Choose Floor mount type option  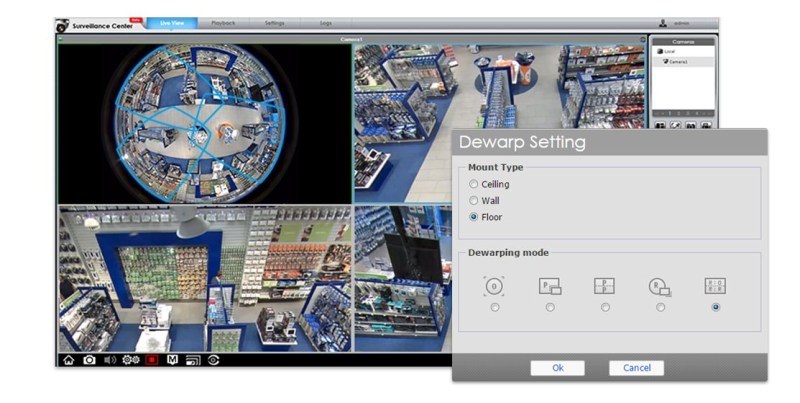(474, 217)
